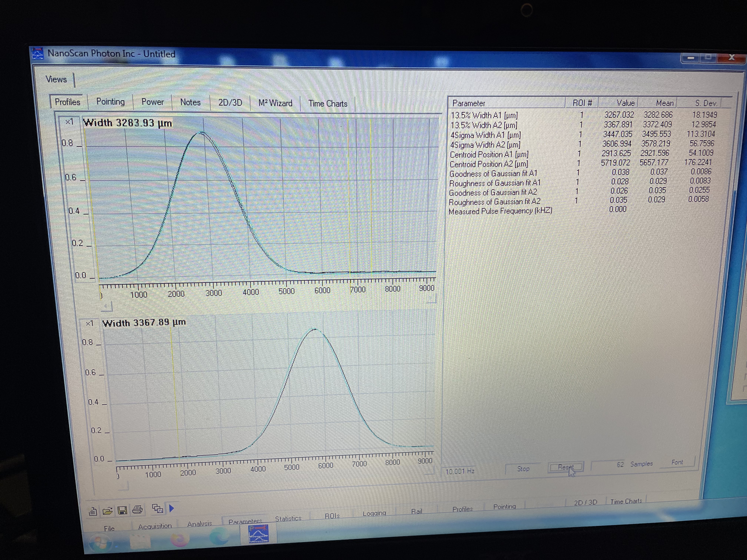Viewport: 747px width, 560px height.
Task: Open the Acquisition ribbon tab
Action: coord(155,526)
